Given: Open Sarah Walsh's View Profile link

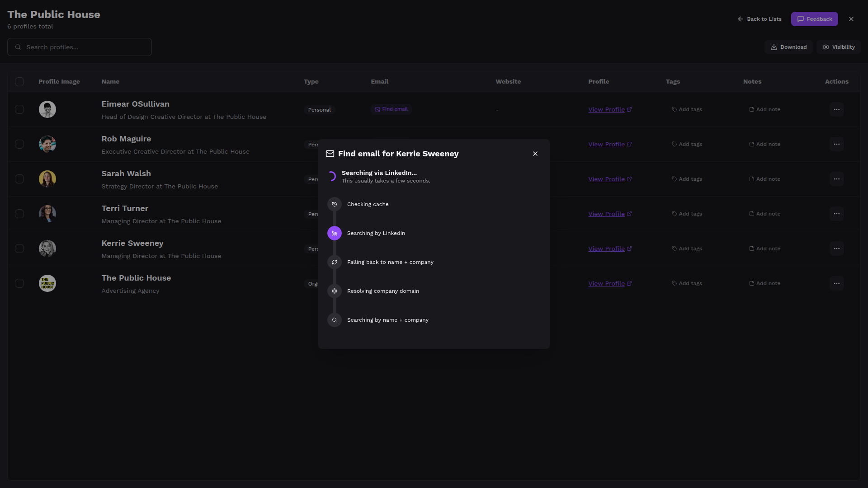Looking at the screenshot, I should pos(610,179).
